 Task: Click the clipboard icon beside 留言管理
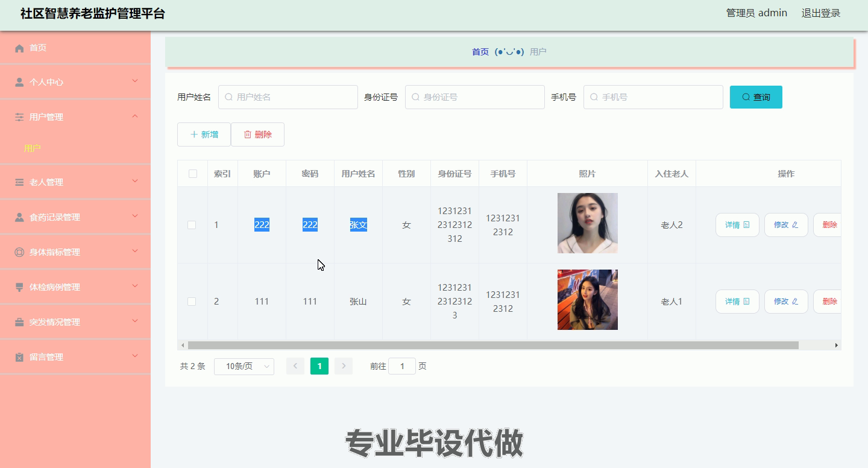point(19,357)
